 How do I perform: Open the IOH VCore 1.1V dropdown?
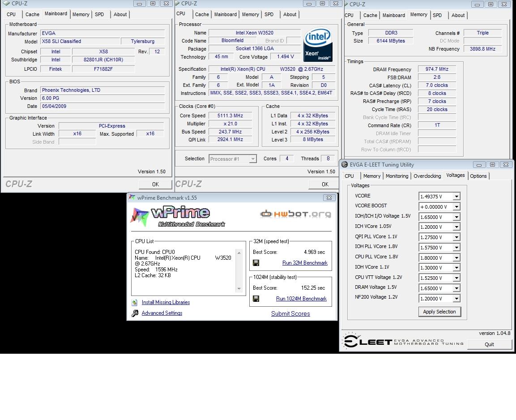pos(456,268)
